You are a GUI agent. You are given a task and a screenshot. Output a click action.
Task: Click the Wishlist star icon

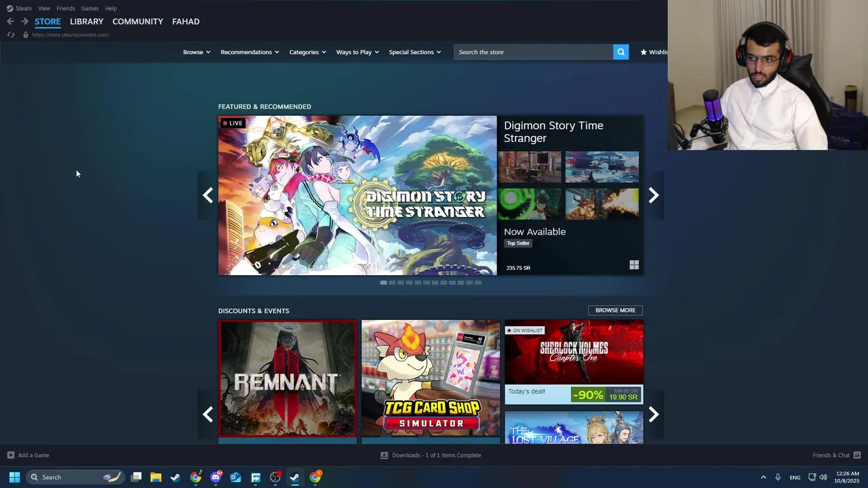644,52
